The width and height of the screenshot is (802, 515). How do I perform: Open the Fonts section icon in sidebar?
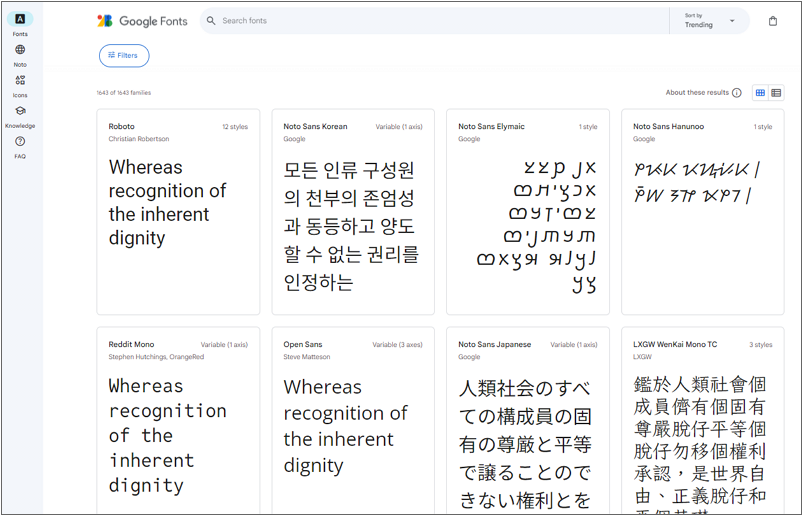click(x=20, y=19)
